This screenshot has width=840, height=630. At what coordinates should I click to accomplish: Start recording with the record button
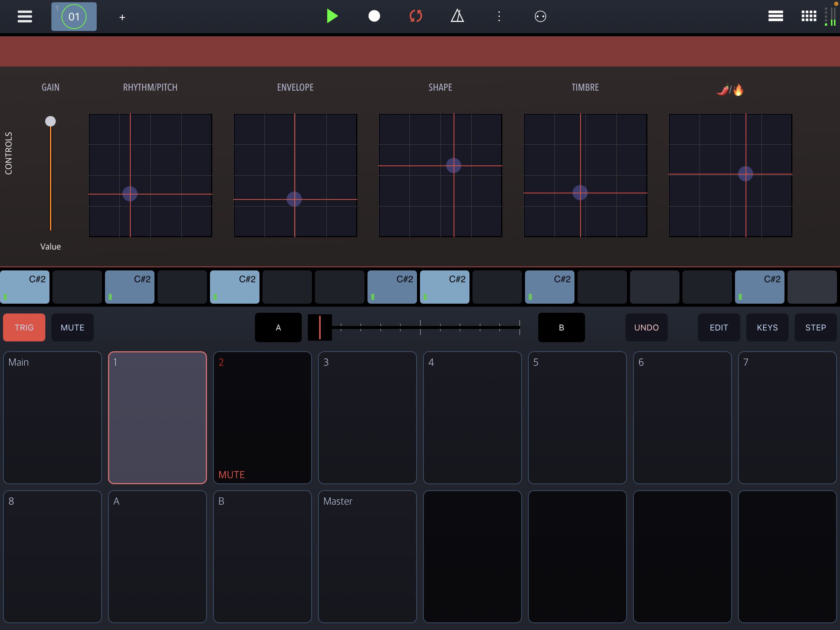click(374, 16)
